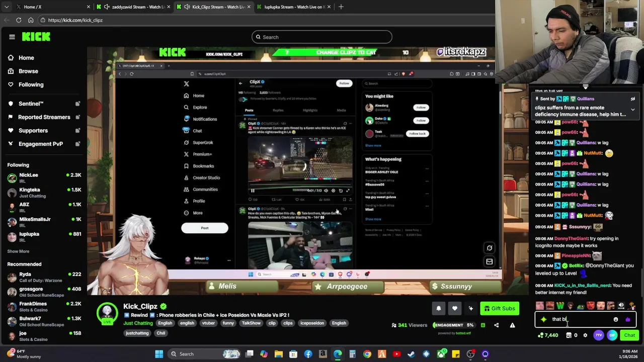
Task: Open Steam from the taskbar
Action: pyautogui.click(x=411, y=354)
